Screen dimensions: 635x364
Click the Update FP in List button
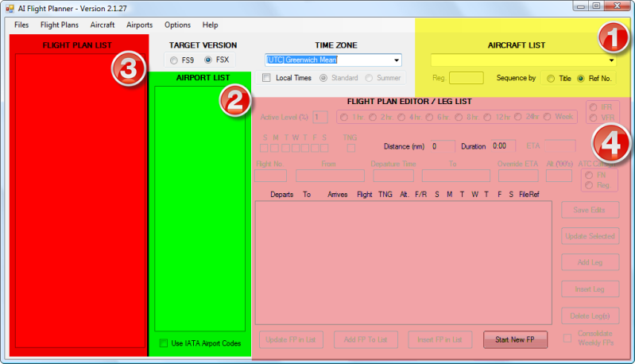click(291, 339)
